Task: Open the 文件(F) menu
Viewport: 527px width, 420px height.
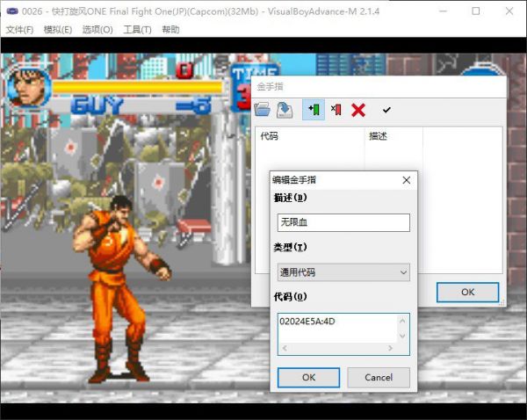Action: click(x=19, y=30)
